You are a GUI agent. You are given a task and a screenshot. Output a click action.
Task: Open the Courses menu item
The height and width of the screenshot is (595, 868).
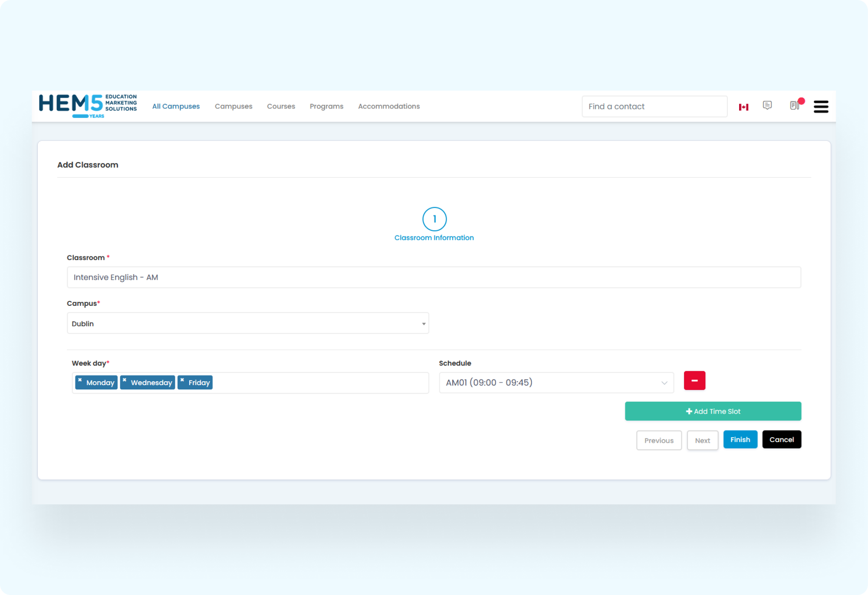[x=281, y=106]
